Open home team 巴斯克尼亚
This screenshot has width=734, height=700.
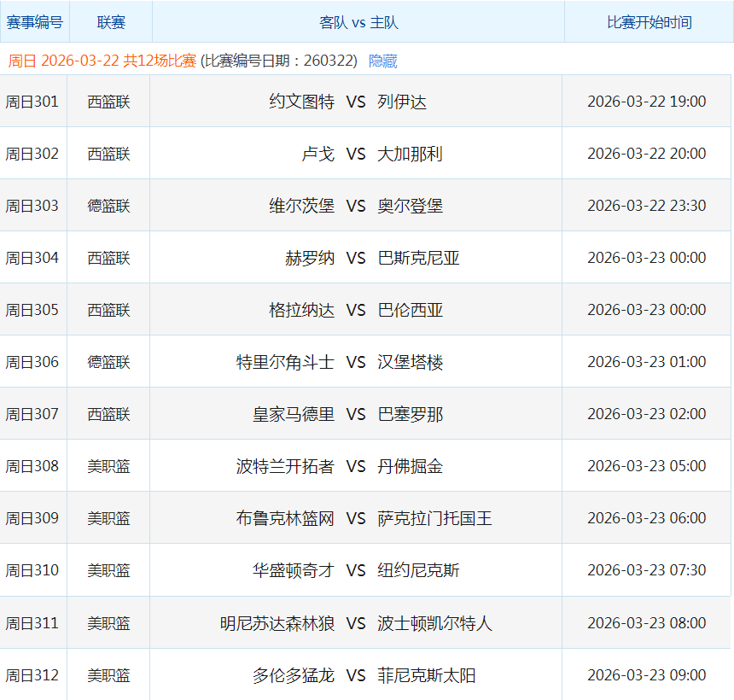(x=418, y=258)
